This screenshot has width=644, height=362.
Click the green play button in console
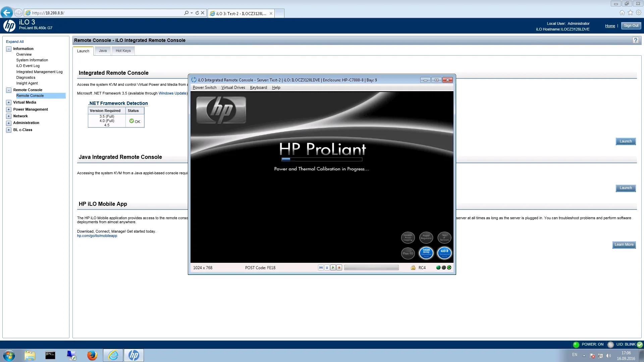333,267
